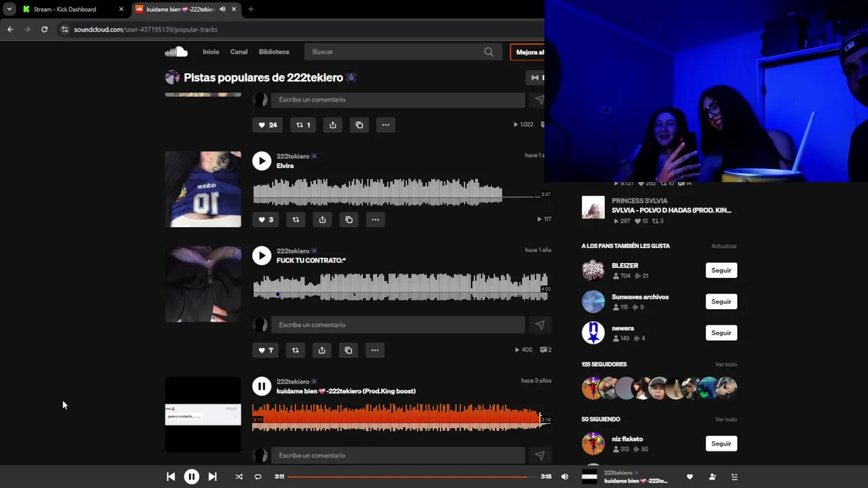Repost the Elvira track
This screenshot has height=488, width=868.
click(x=296, y=220)
